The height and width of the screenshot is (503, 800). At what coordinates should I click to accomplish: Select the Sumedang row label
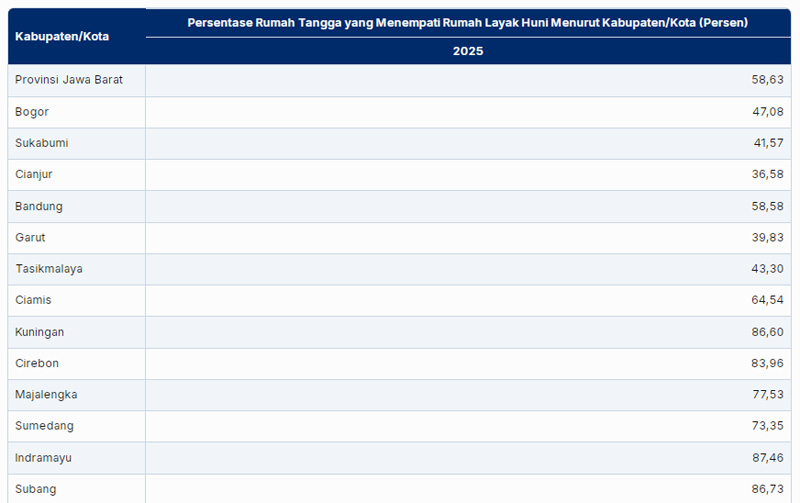(43, 426)
